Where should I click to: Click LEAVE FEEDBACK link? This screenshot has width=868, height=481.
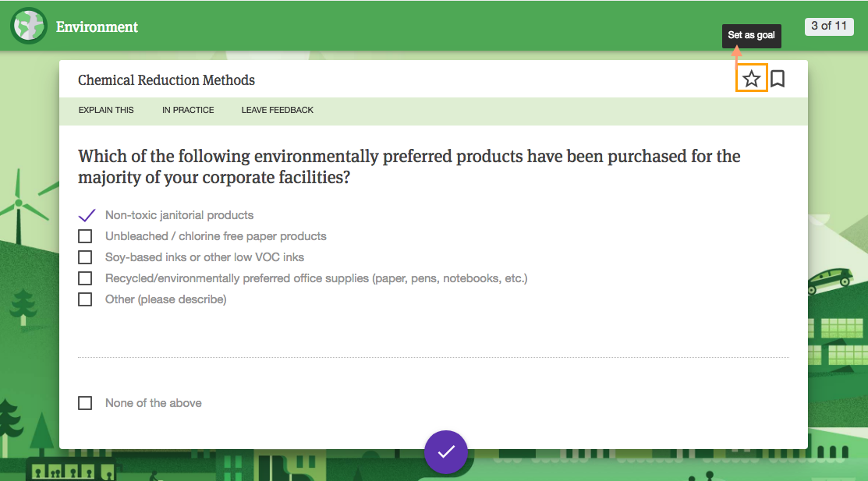click(x=277, y=110)
